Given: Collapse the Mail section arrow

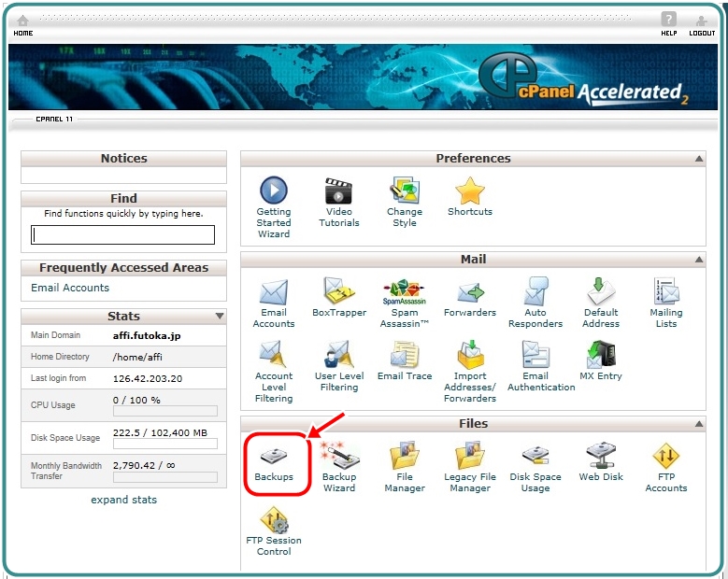Looking at the screenshot, I should (699, 260).
